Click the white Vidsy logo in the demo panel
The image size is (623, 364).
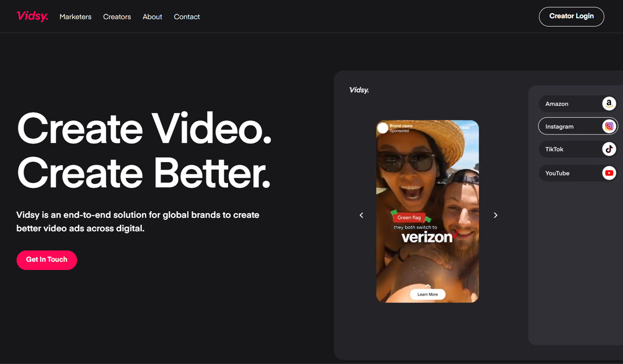pos(359,90)
